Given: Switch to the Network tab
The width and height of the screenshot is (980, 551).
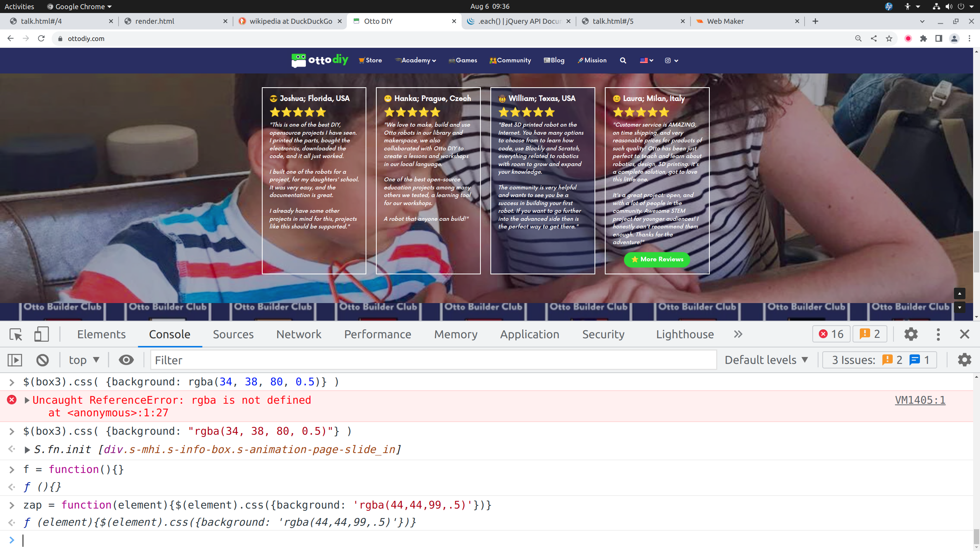Looking at the screenshot, I should coord(299,334).
